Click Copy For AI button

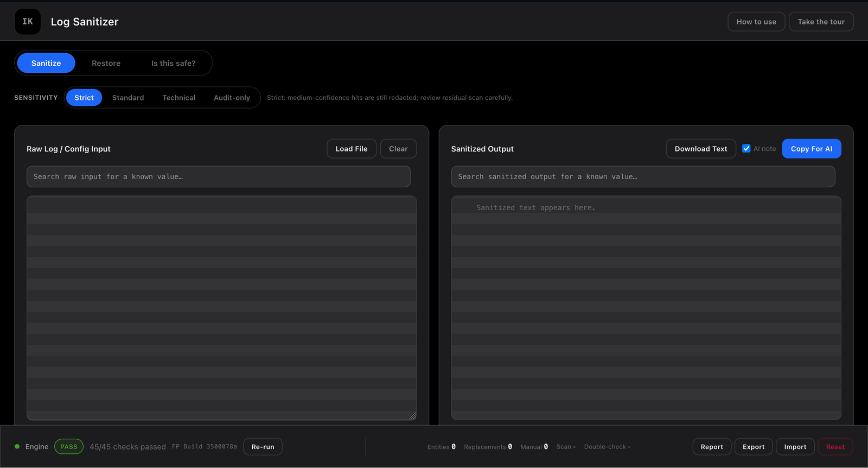[812, 149]
